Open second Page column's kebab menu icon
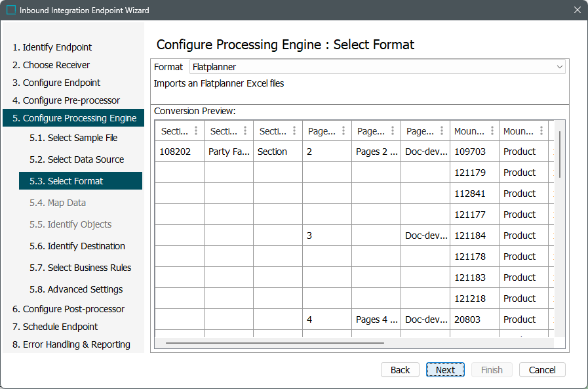The image size is (588, 389). [393, 131]
